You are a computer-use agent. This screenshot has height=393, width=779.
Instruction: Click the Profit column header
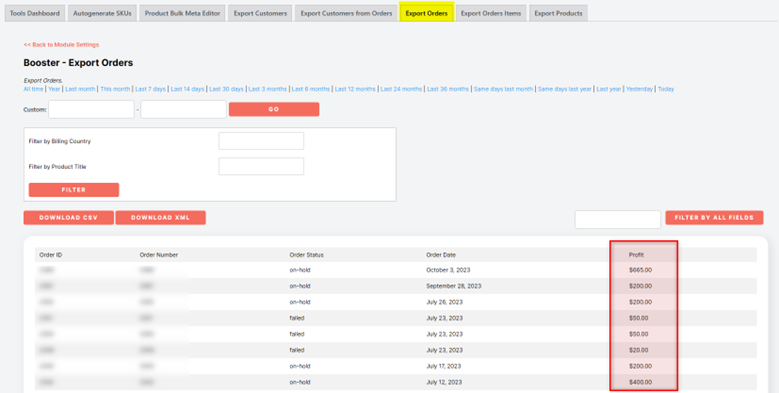(x=636, y=255)
